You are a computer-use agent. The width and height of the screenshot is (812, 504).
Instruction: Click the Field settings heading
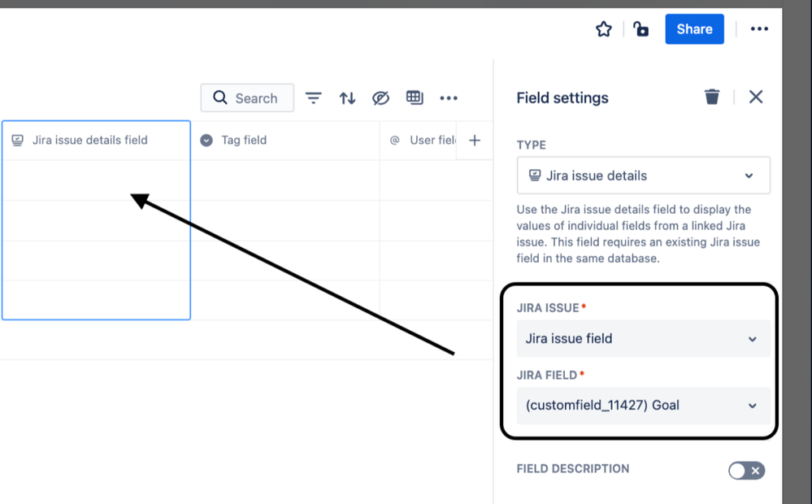562,98
